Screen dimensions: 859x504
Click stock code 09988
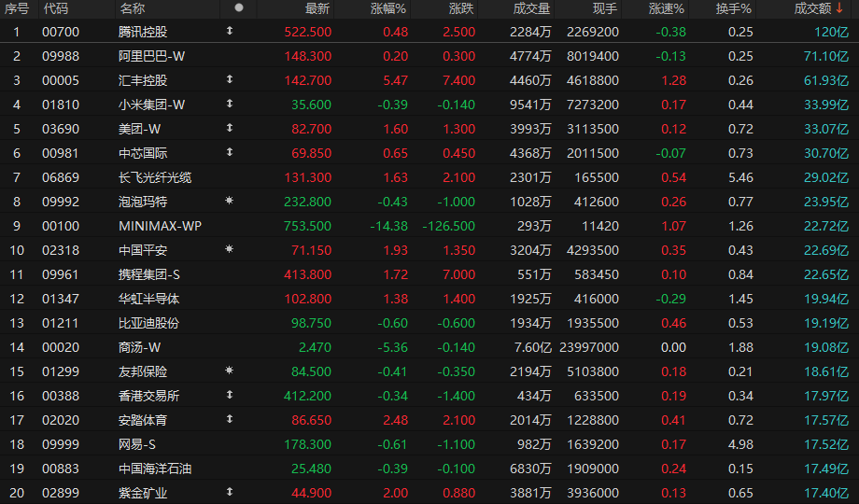[x=61, y=56]
